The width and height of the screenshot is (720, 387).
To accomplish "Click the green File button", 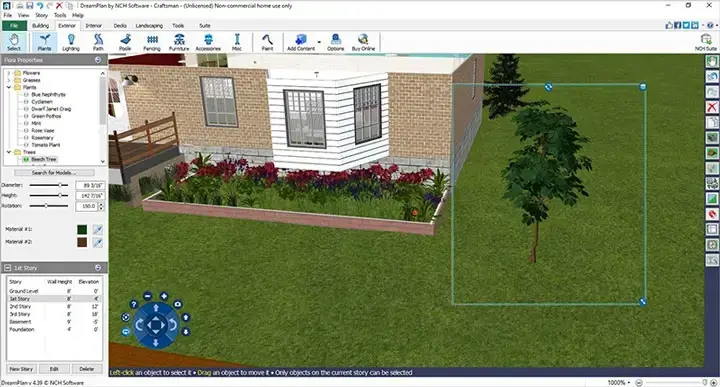I will (x=14, y=26).
